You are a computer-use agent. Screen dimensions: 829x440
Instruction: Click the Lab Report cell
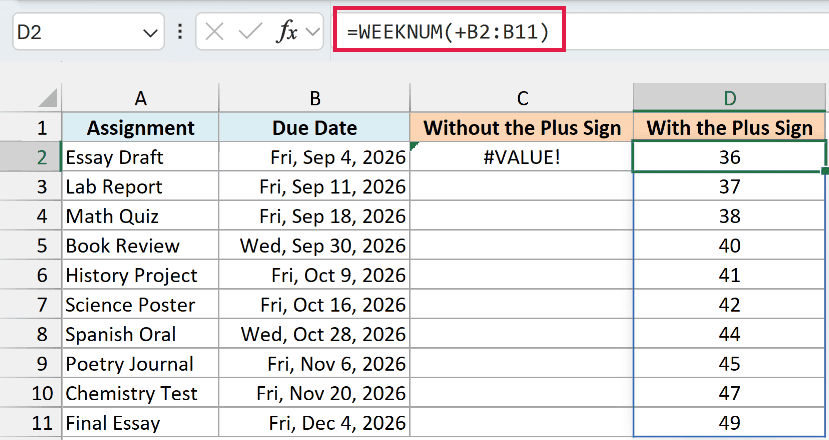(x=140, y=187)
